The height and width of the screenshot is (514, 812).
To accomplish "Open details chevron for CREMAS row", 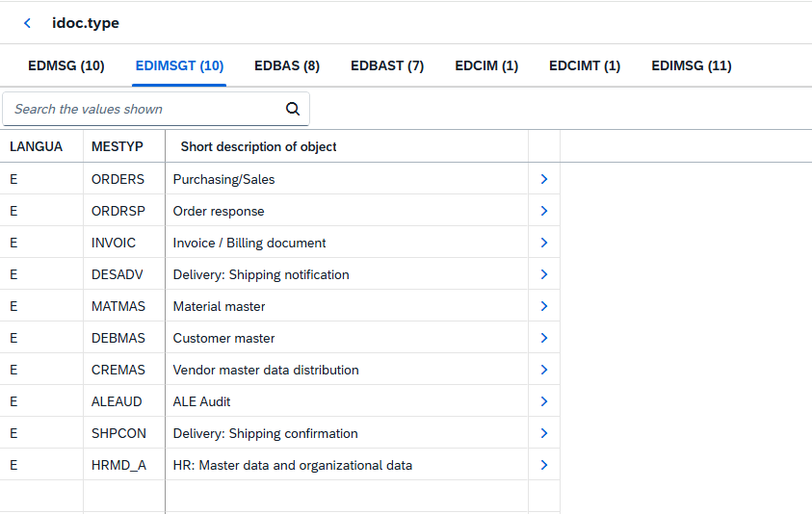I will pos(544,370).
